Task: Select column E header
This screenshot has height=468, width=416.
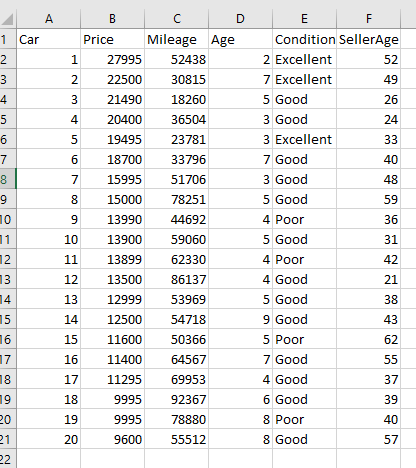Action: click(305, 19)
